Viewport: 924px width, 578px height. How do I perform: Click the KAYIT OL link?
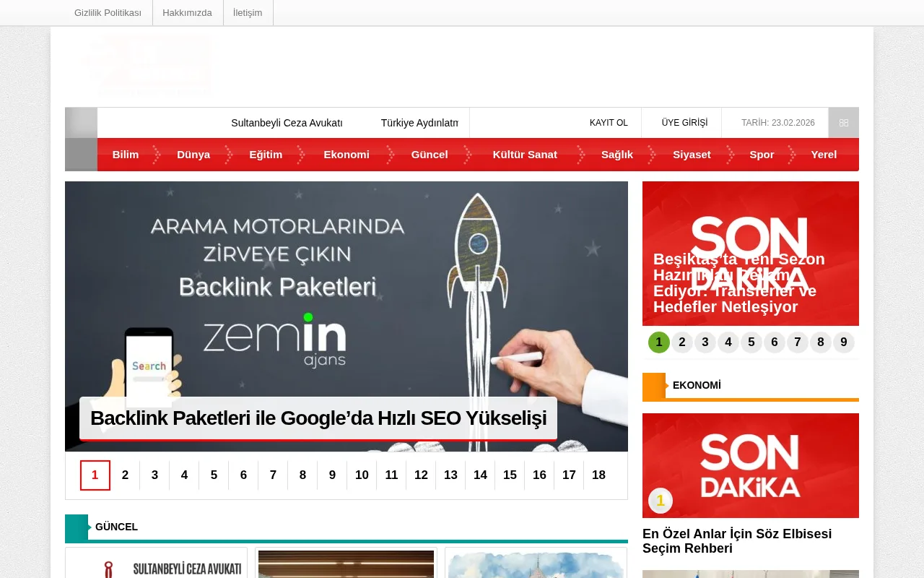pyautogui.click(x=609, y=123)
